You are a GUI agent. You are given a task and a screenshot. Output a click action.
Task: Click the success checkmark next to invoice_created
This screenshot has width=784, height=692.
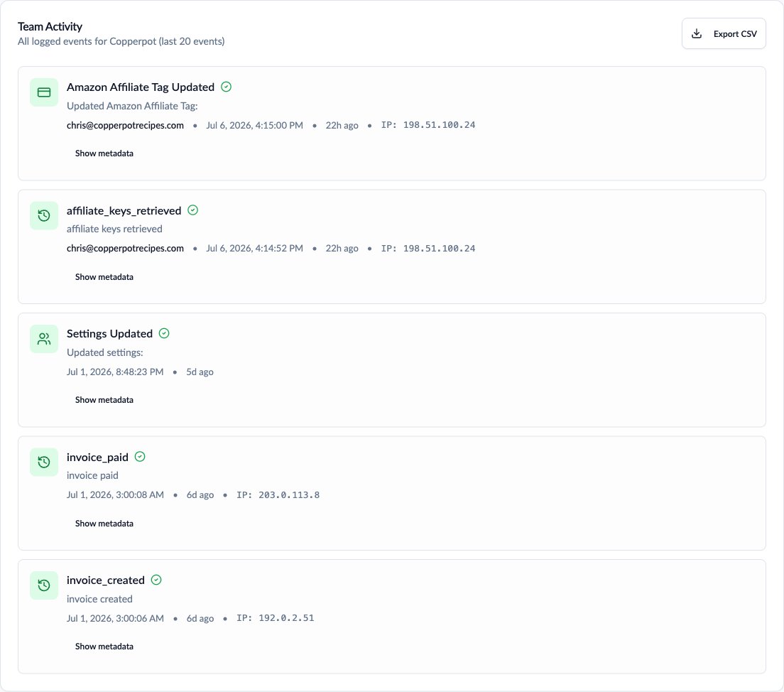point(156,580)
